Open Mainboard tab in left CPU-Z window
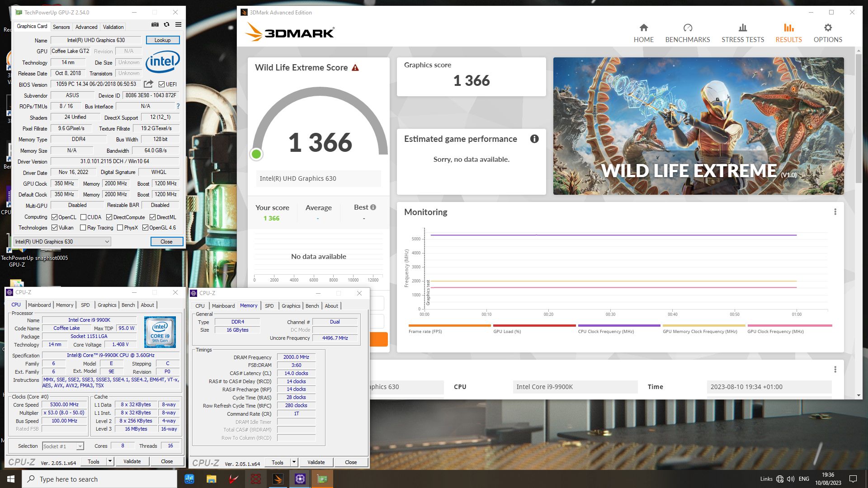 tap(39, 305)
